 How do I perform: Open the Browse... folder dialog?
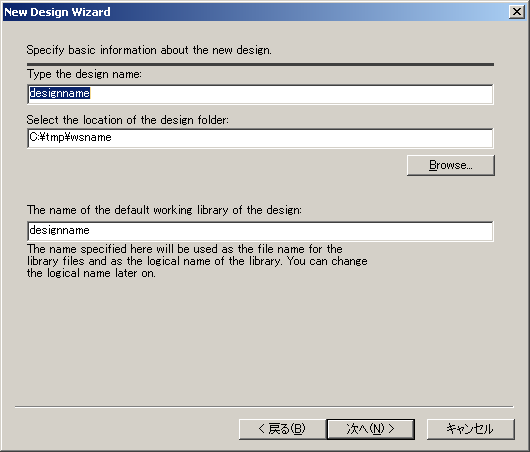[x=451, y=165]
